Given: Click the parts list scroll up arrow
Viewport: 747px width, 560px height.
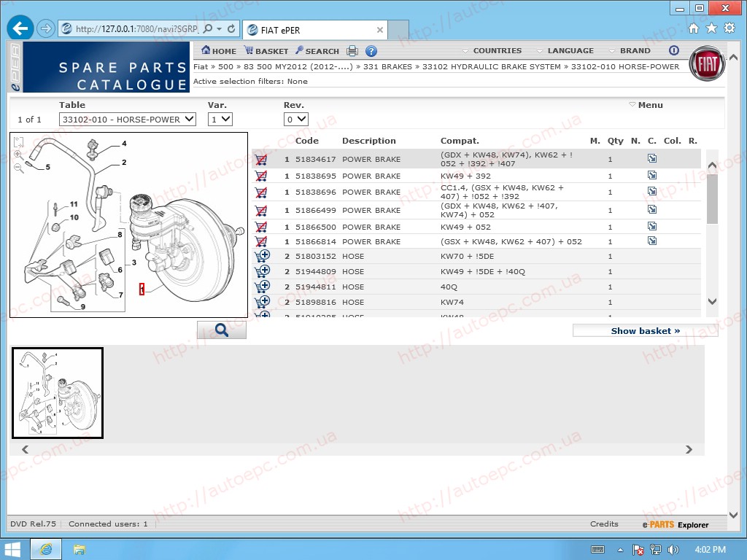Looking at the screenshot, I should coord(712,165).
